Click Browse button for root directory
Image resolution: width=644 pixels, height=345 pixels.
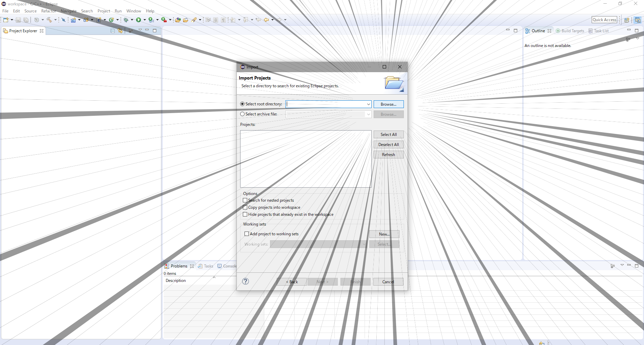(388, 104)
